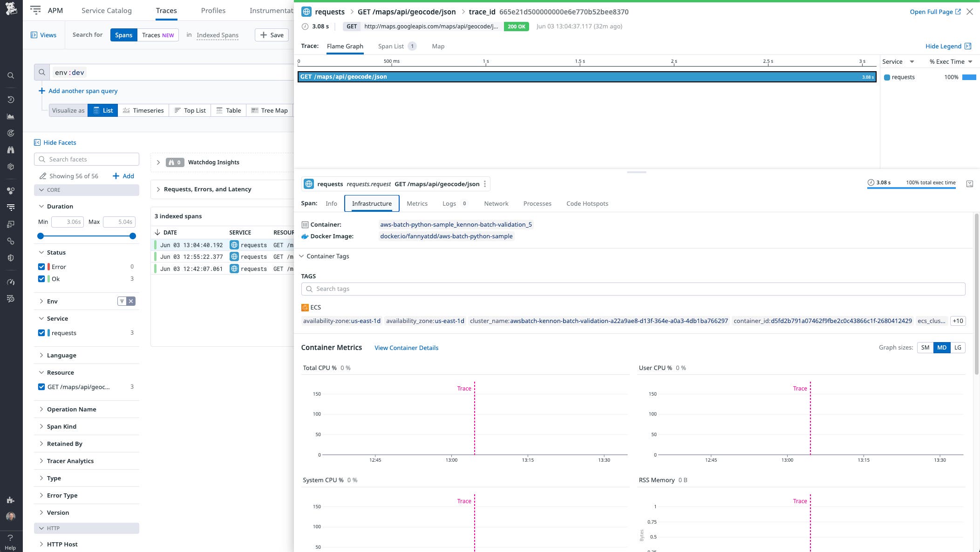Uncheck the Error status filter

point(41,266)
